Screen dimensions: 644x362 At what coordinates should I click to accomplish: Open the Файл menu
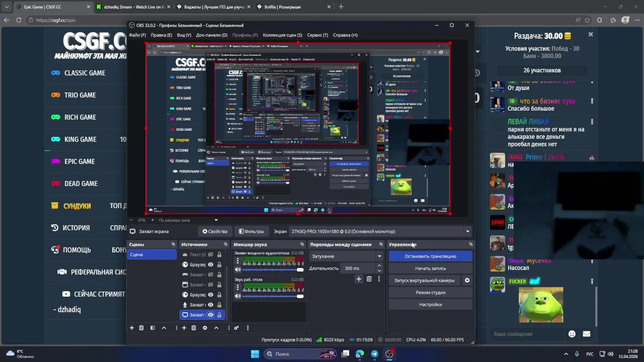coord(137,35)
